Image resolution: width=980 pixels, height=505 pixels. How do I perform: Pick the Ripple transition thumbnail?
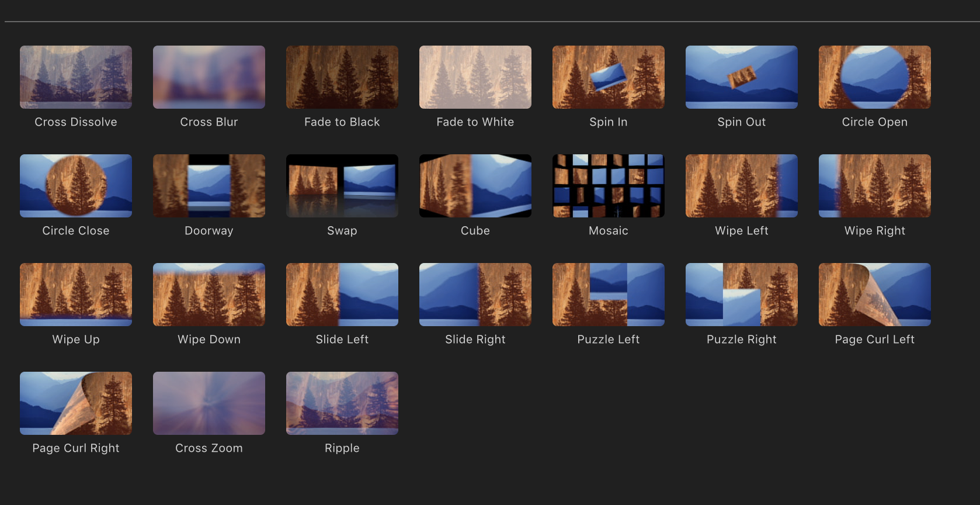click(x=342, y=403)
